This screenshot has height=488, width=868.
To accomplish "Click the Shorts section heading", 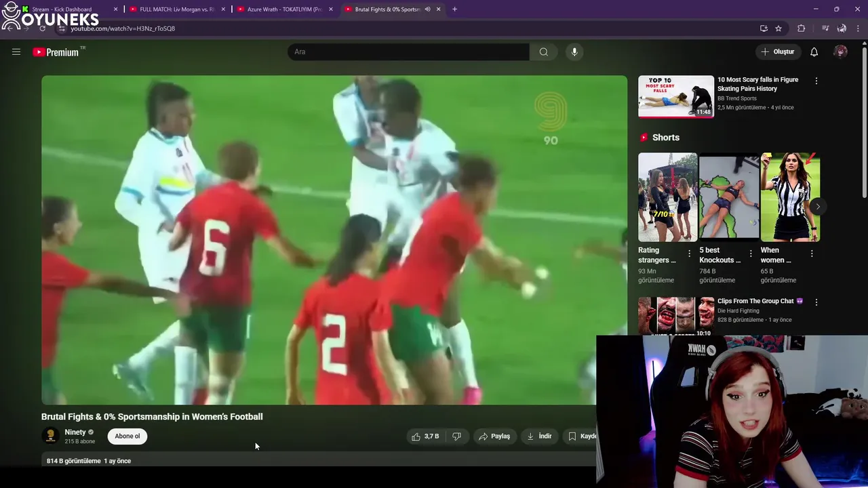I will coord(666,138).
